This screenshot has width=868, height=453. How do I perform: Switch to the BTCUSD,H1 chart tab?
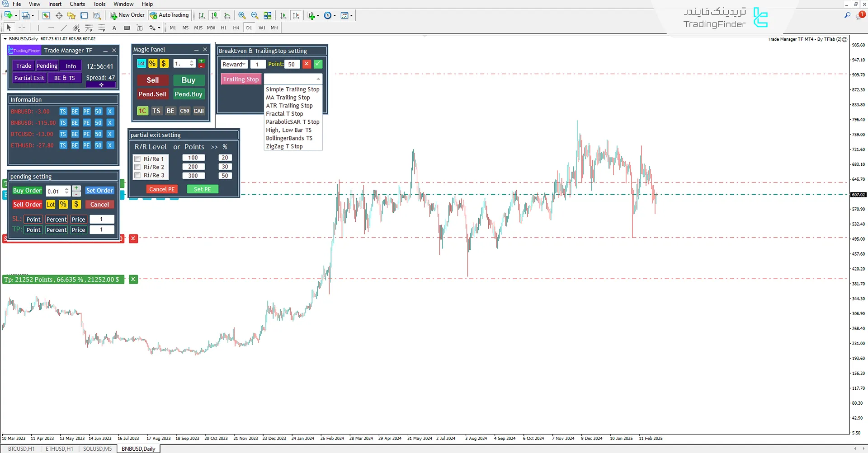click(x=20, y=448)
